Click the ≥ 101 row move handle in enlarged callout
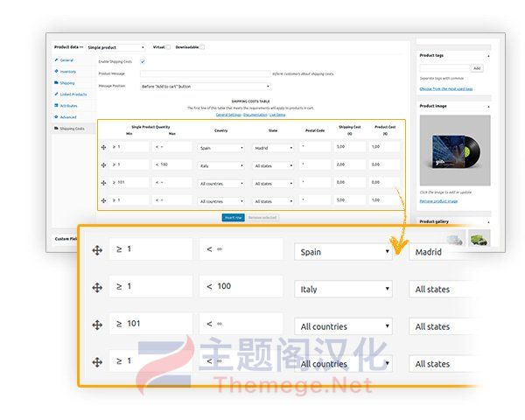Image resolution: width=525 pixels, height=420 pixels. (97, 325)
